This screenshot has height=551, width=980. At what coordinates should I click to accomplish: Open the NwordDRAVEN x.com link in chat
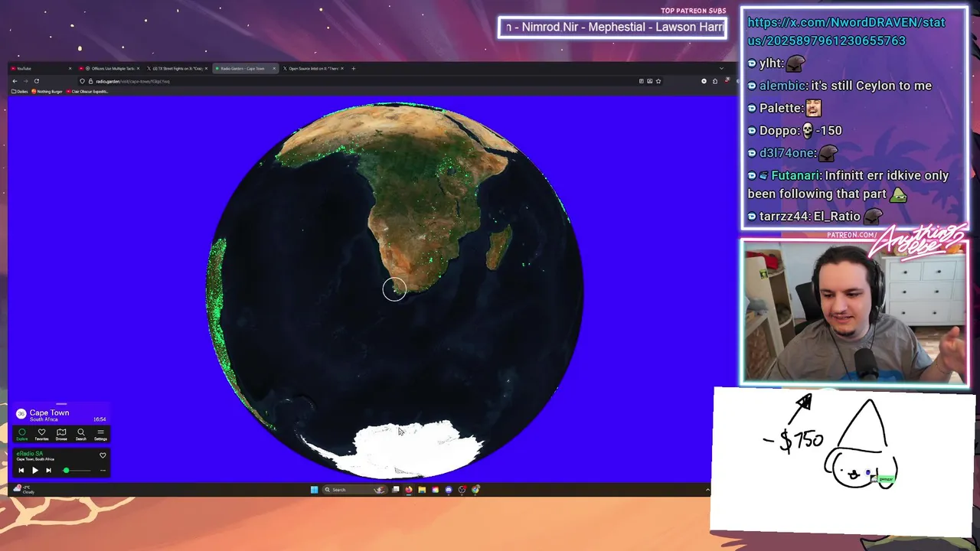coord(847,31)
